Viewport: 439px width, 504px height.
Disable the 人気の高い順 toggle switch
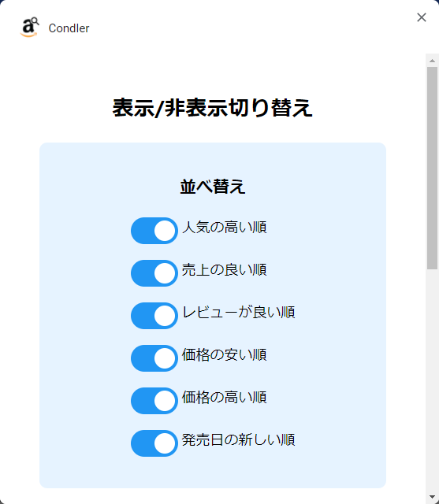tap(154, 231)
